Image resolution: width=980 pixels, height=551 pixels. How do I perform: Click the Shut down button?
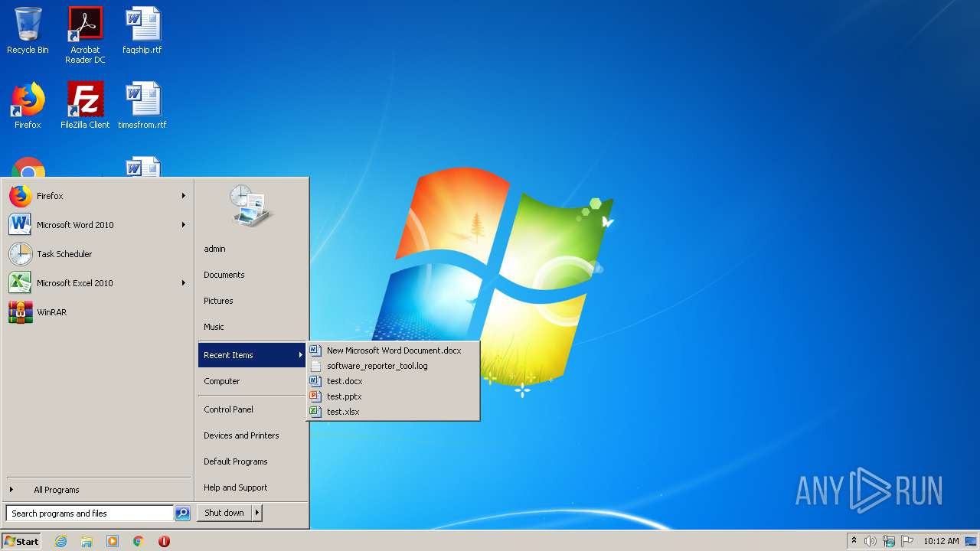224,513
